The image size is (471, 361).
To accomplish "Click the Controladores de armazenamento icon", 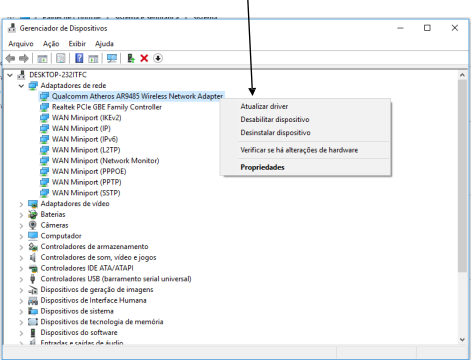I will (x=33, y=247).
